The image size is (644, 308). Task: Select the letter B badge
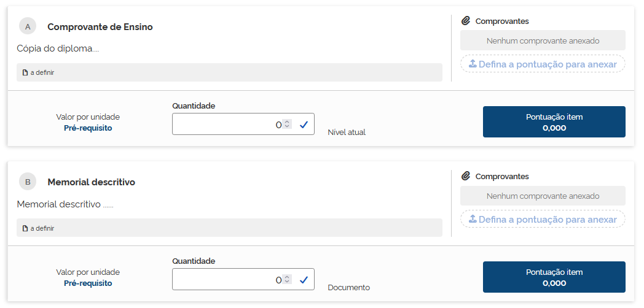pos(28,182)
